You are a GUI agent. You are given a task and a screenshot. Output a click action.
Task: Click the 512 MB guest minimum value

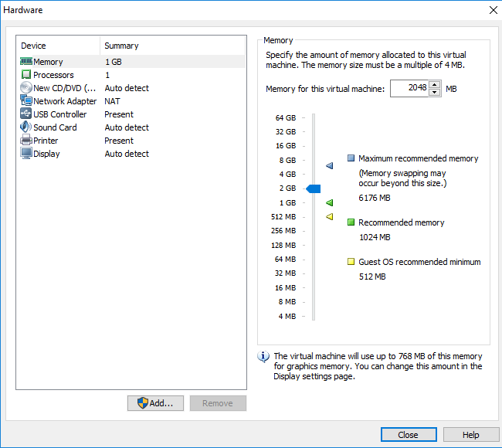pos(372,277)
